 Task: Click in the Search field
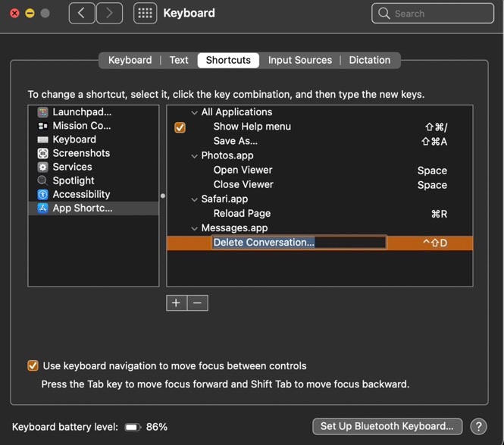[x=433, y=13]
